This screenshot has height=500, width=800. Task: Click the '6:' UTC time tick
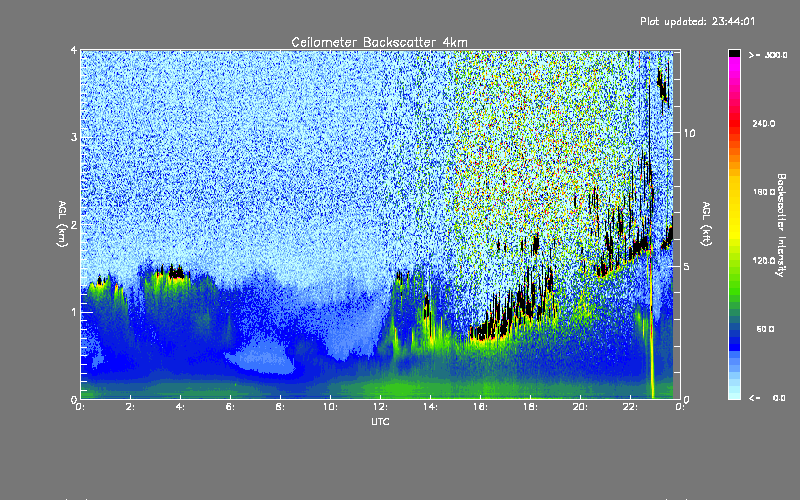point(230,407)
